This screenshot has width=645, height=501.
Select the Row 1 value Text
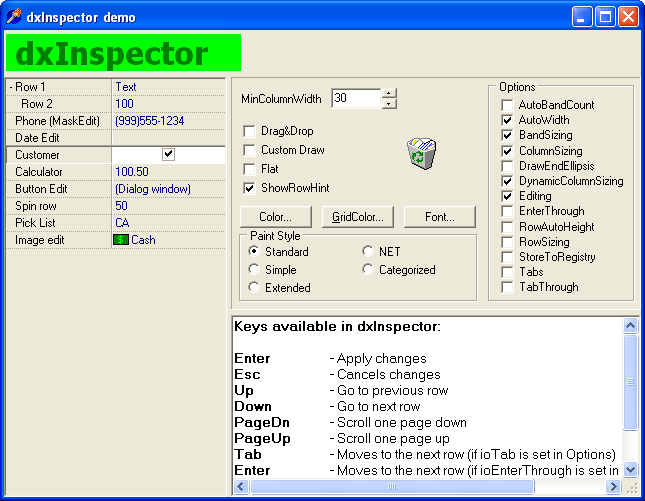point(125,87)
